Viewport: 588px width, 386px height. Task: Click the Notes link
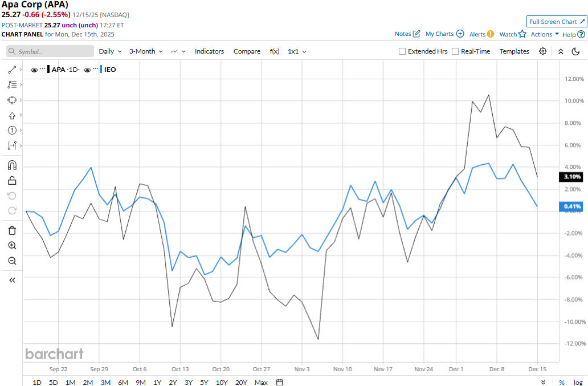(403, 34)
